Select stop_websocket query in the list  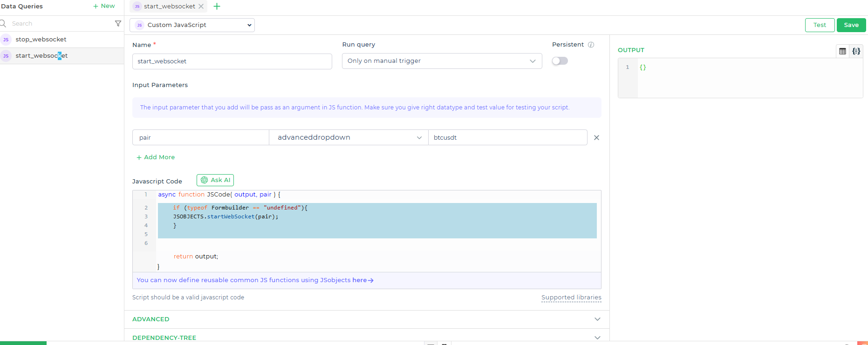point(41,40)
